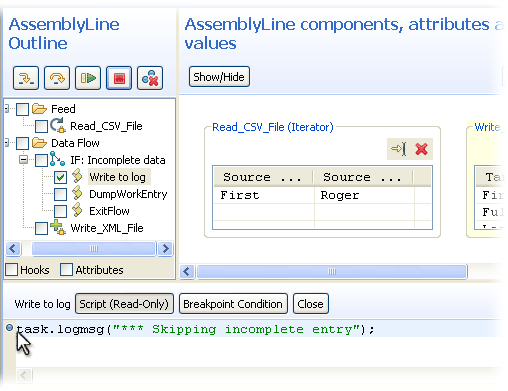Click the arrow icon in Read_CSV_File box
This screenshot has height=391, width=508.
[399, 149]
